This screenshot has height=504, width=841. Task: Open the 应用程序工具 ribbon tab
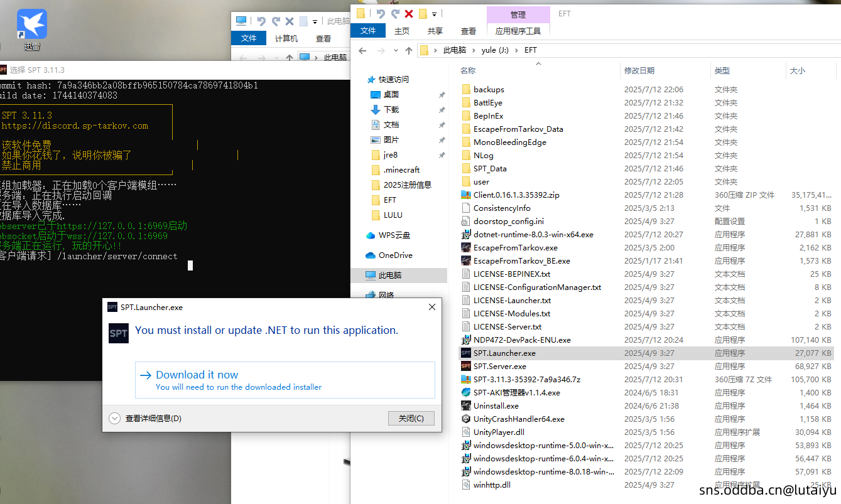[x=518, y=30]
